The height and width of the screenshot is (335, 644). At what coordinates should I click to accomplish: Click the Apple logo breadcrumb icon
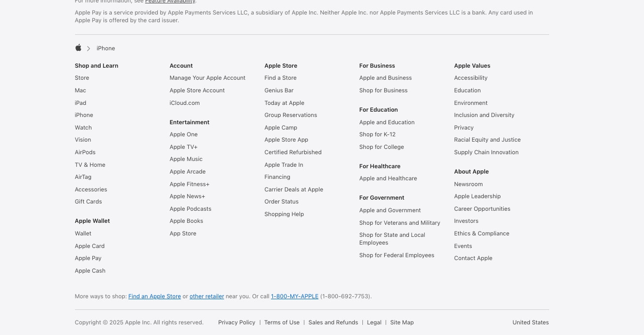[78, 48]
